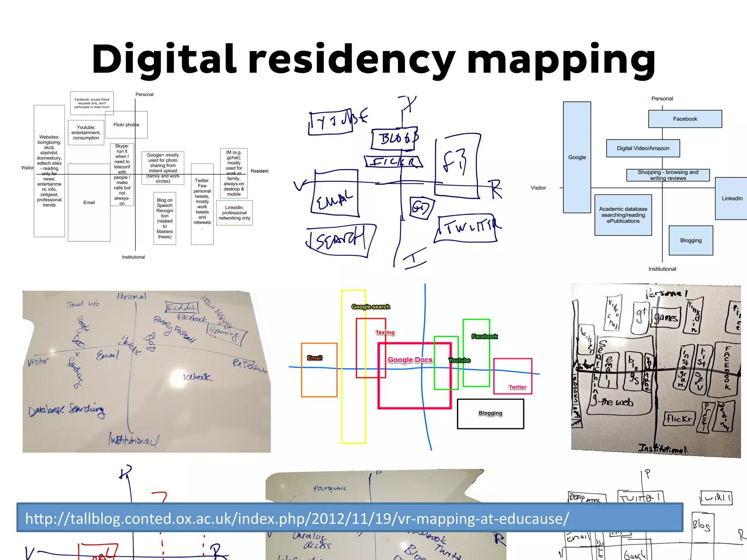This screenshot has height=560, width=747.
Task: Select the yellow 'Google search' label
Action: [371, 307]
